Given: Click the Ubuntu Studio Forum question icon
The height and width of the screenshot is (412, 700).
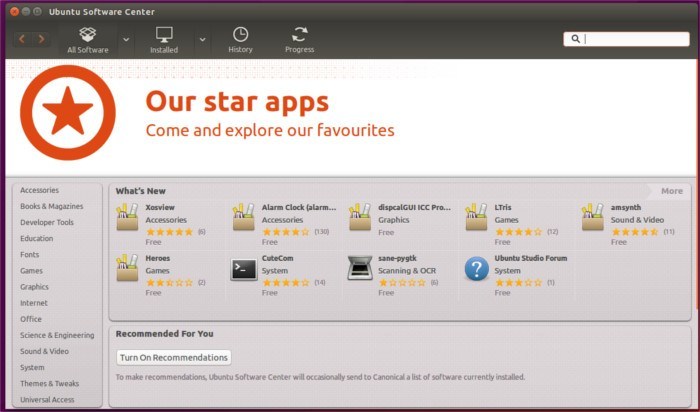Looking at the screenshot, I should pos(477,269).
